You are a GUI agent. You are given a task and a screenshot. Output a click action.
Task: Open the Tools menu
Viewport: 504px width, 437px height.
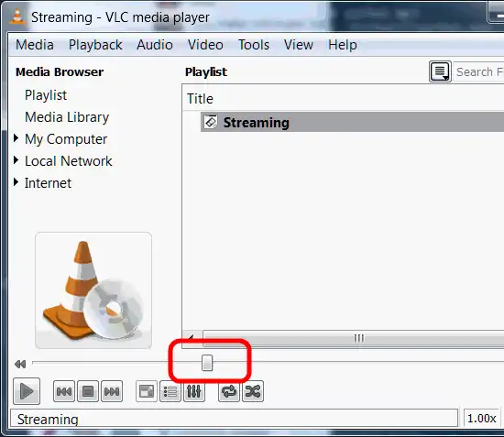pyautogui.click(x=254, y=45)
